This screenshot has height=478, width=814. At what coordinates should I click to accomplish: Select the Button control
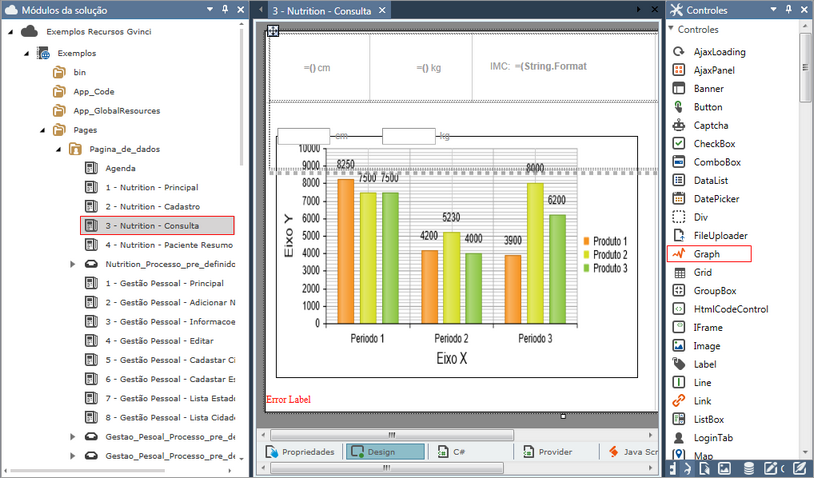pos(698,107)
